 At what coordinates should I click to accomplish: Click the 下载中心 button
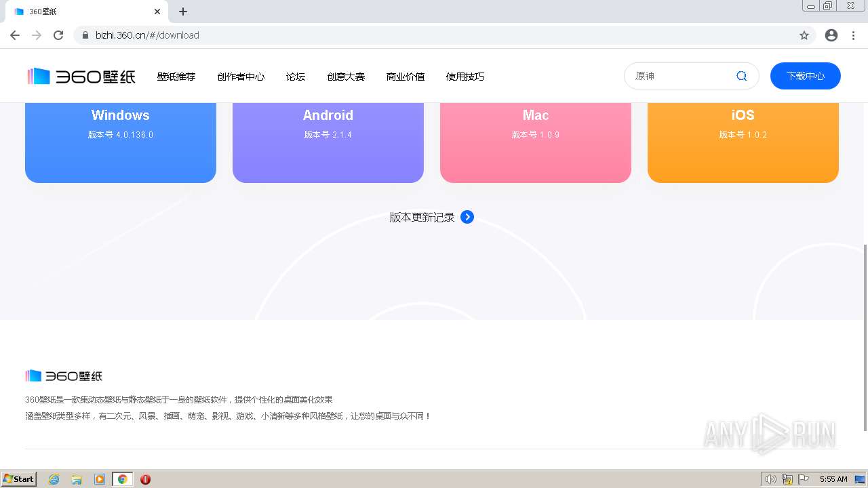pyautogui.click(x=806, y=76)
